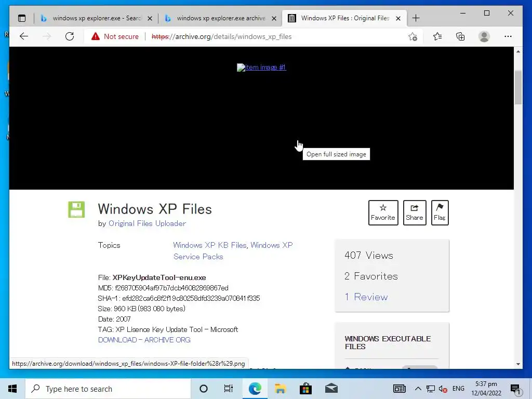Click the scrollbar up arrow
The width and height of the screenshot is (532, 399).
518,51
